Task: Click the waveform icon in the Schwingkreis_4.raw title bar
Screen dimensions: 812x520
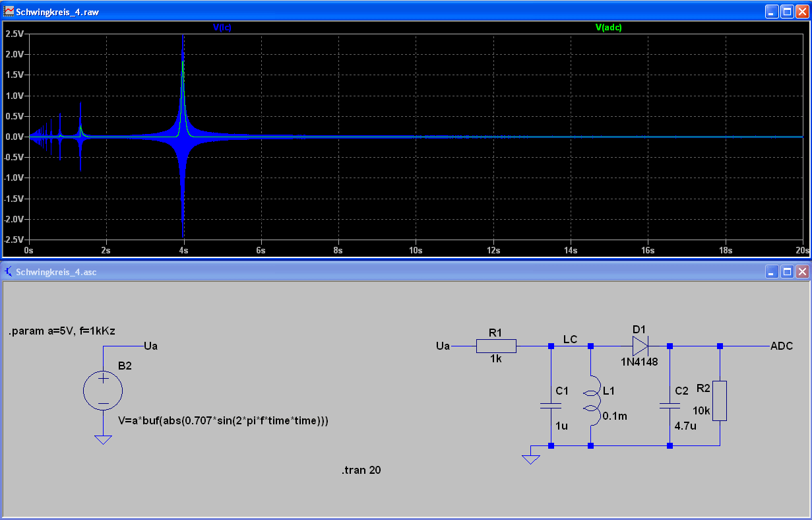Action: [x=9, y=12]
